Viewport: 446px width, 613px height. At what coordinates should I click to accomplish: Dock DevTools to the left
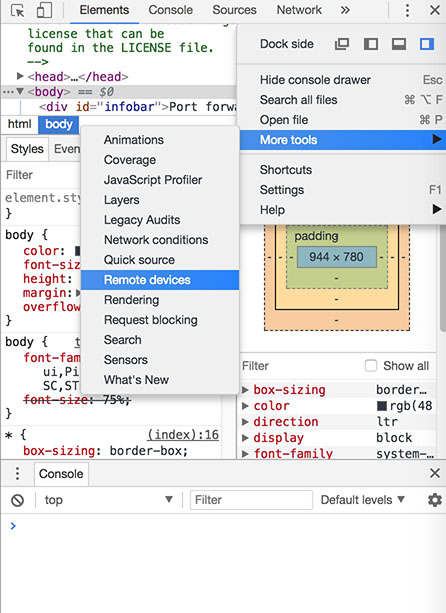(371, 44)
